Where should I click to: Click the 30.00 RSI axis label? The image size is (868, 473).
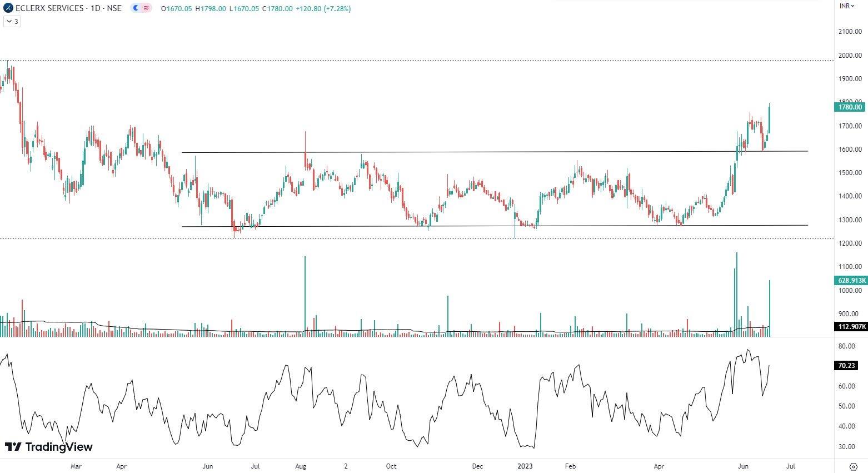coord(846,447)
